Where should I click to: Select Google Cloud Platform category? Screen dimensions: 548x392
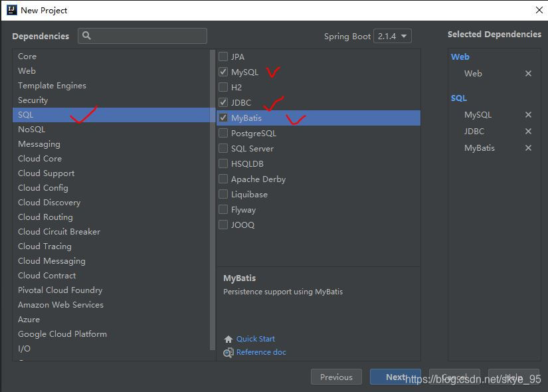click(111, 334)
